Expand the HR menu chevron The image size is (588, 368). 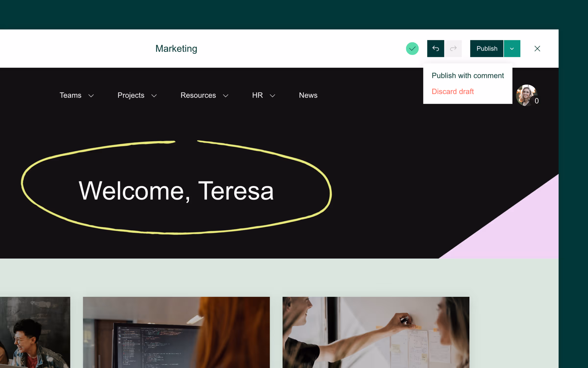(x=272, y=96)
